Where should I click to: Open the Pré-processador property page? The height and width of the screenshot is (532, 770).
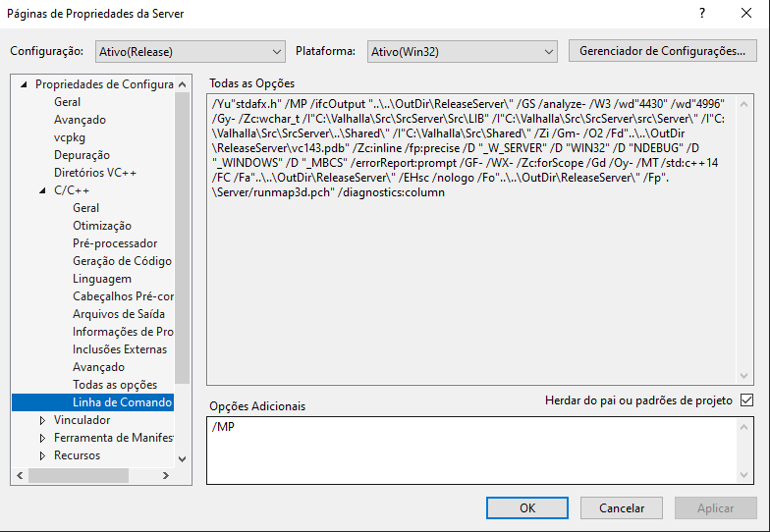[114, 243]
